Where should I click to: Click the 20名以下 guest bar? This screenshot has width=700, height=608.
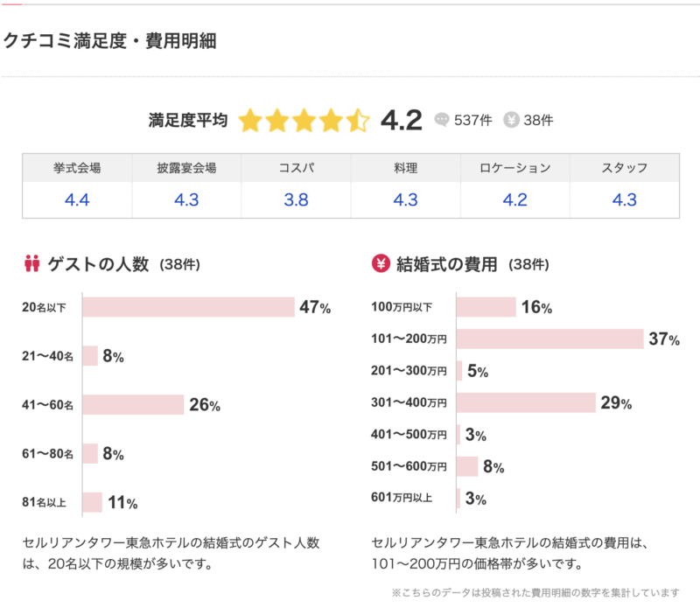pyautogui.click(x=188, y=307)
